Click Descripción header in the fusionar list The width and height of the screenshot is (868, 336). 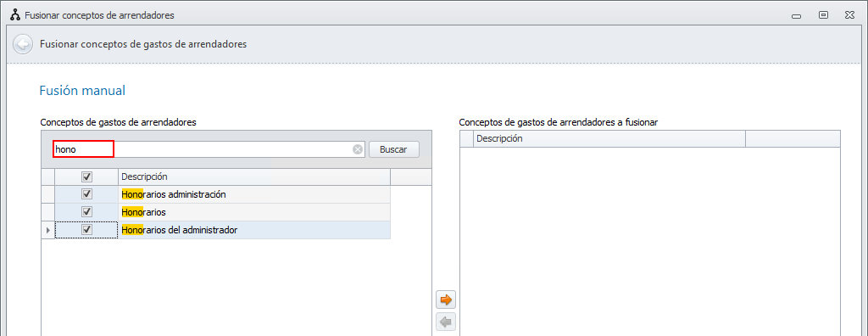point(609,138)
